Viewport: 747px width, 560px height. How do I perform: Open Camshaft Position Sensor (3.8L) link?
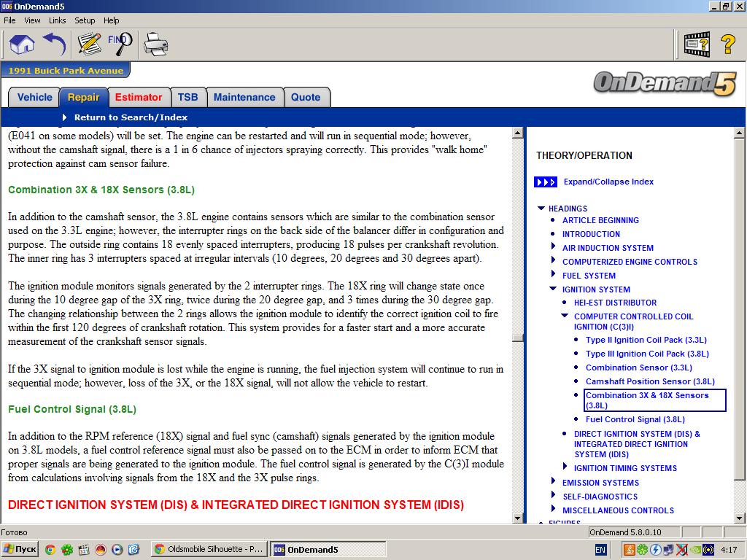650,381
